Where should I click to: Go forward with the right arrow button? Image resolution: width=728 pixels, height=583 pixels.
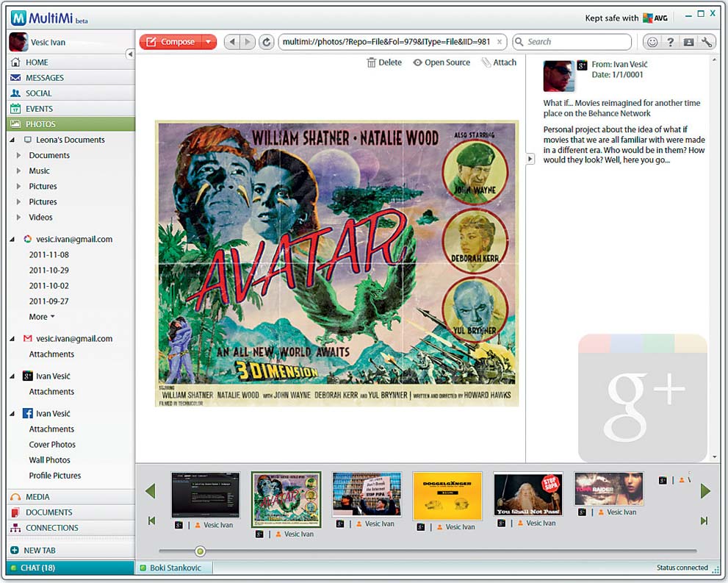coord(248,42)
